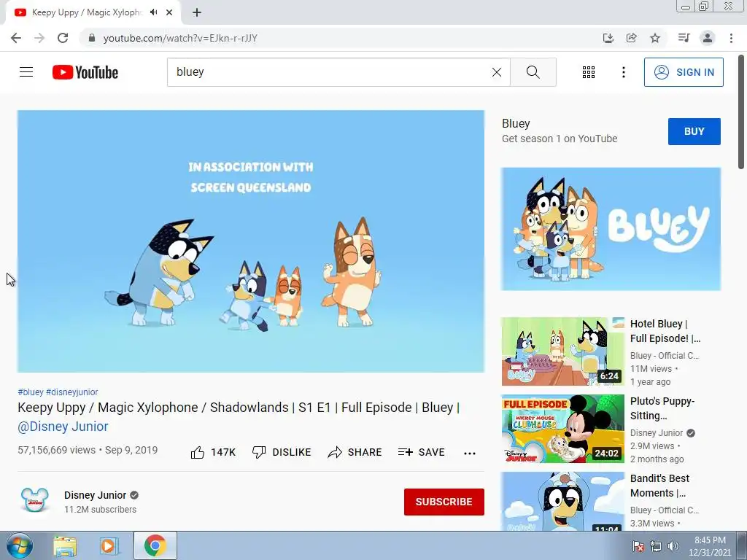Open Hotel Bluey video thumbnail
747x560 pixels.
coord(562,351)
